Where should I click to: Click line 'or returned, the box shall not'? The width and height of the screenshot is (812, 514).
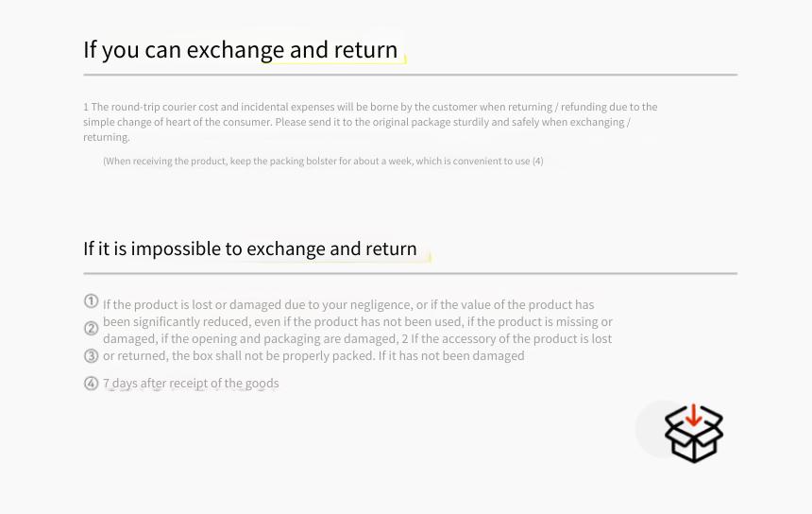pyautogui.click(x=313, y=356)
